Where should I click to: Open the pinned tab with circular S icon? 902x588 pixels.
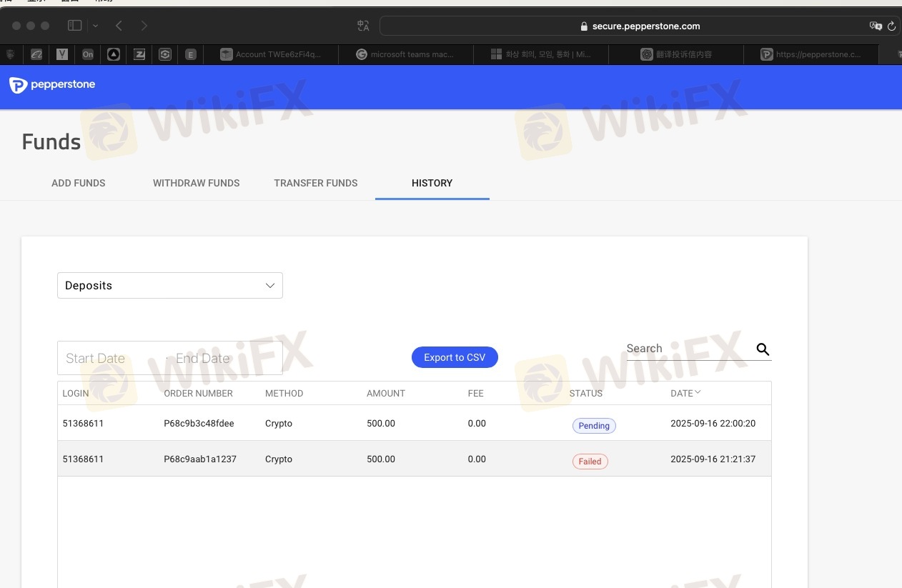165,54
